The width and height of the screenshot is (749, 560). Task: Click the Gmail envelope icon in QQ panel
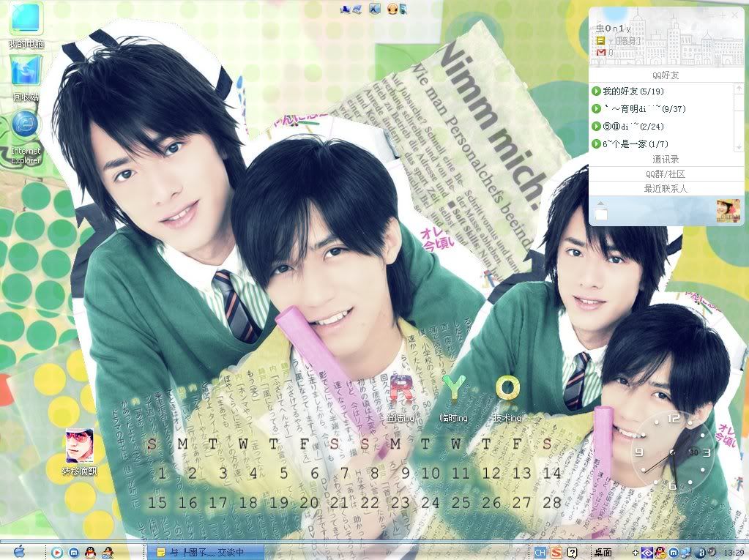pos(600,53)
